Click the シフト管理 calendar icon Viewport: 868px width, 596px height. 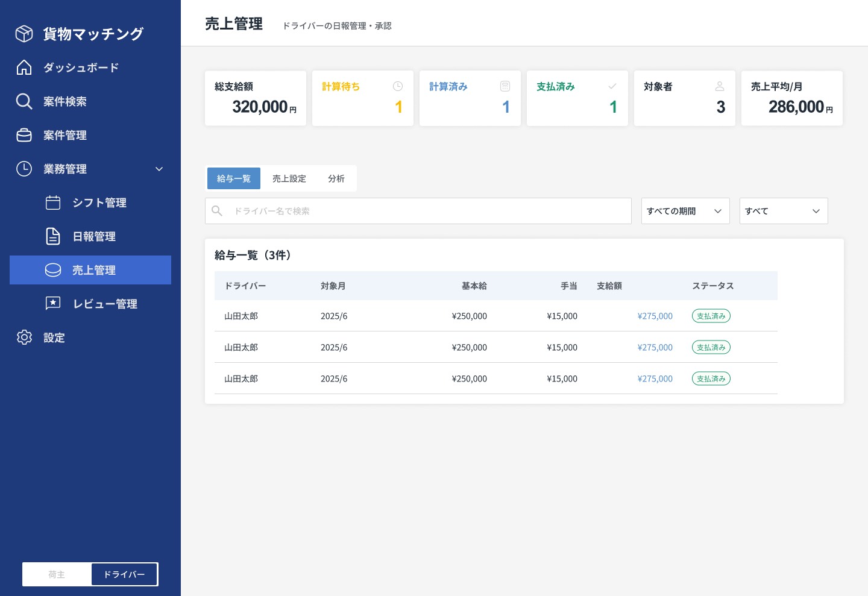pyautogui.click(x=53, y=202)
